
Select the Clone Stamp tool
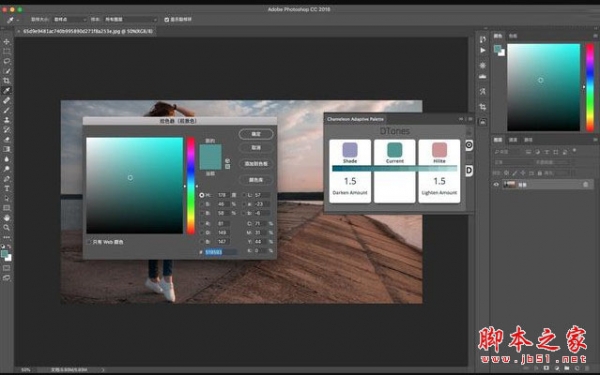click(7, 120)
